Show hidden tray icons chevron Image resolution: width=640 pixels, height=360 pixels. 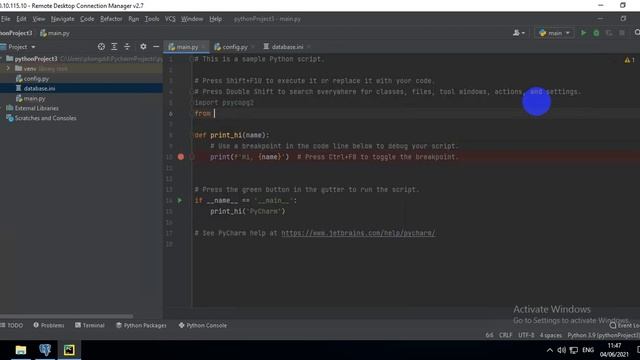550,350
